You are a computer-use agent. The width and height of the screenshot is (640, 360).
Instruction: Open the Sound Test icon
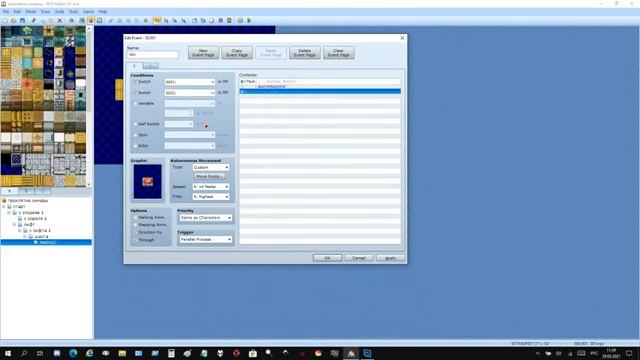coord(220,20)
